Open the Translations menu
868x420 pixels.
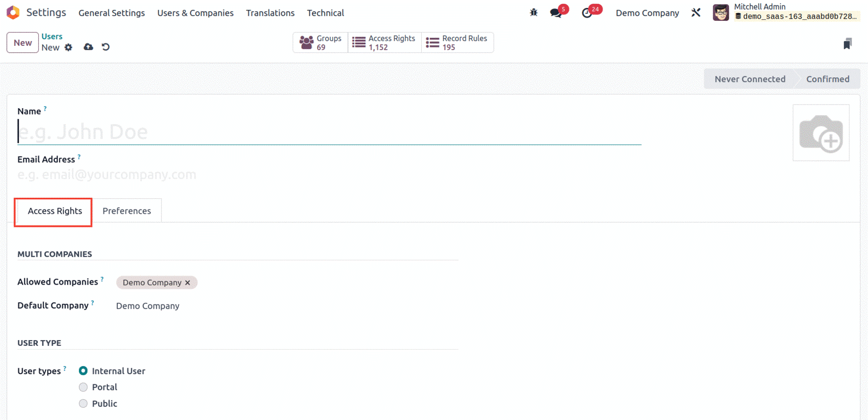270,13
